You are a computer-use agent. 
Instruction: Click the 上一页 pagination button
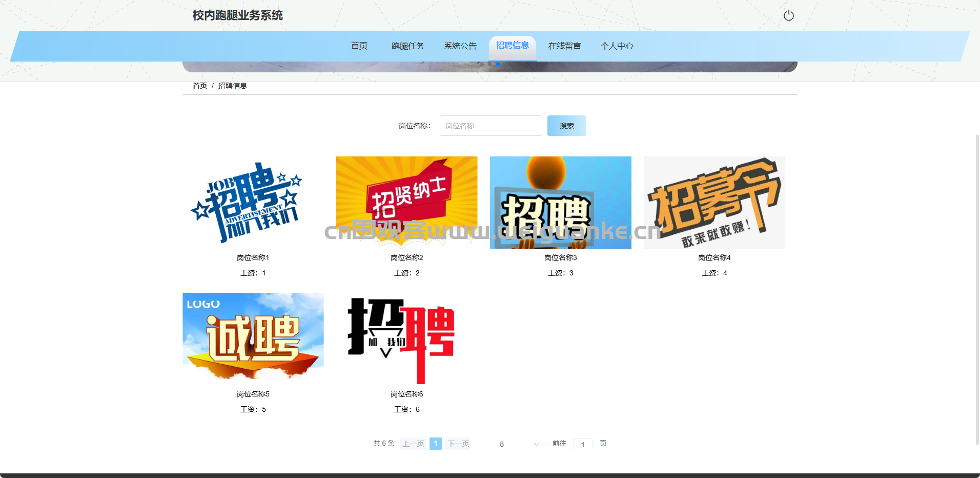point(413,444)
